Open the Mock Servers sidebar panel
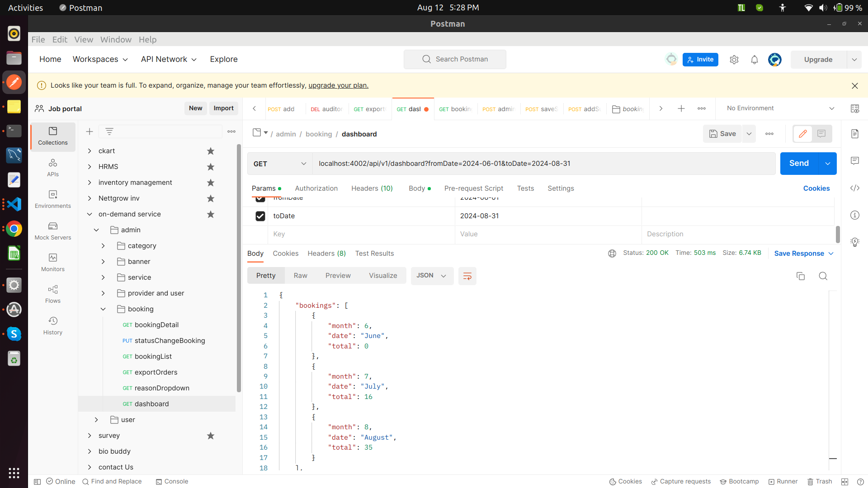868x488 pixels. [53, 230]
